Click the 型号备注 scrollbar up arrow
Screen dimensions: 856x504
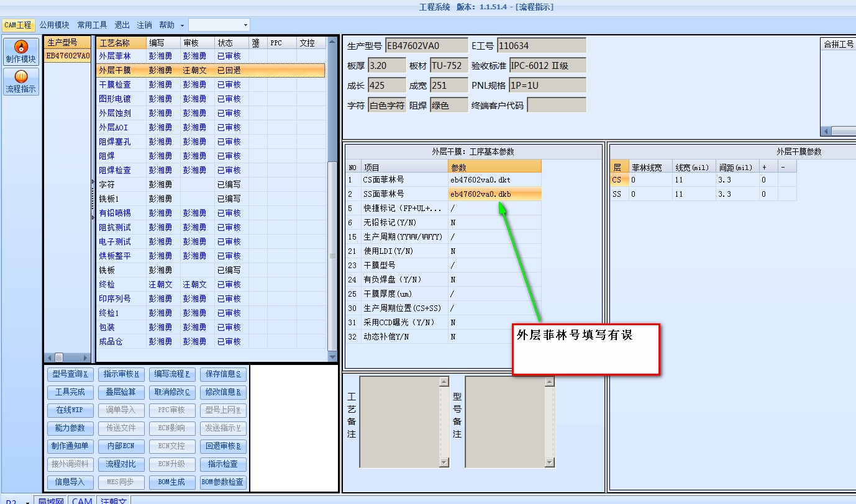point(549,382)
